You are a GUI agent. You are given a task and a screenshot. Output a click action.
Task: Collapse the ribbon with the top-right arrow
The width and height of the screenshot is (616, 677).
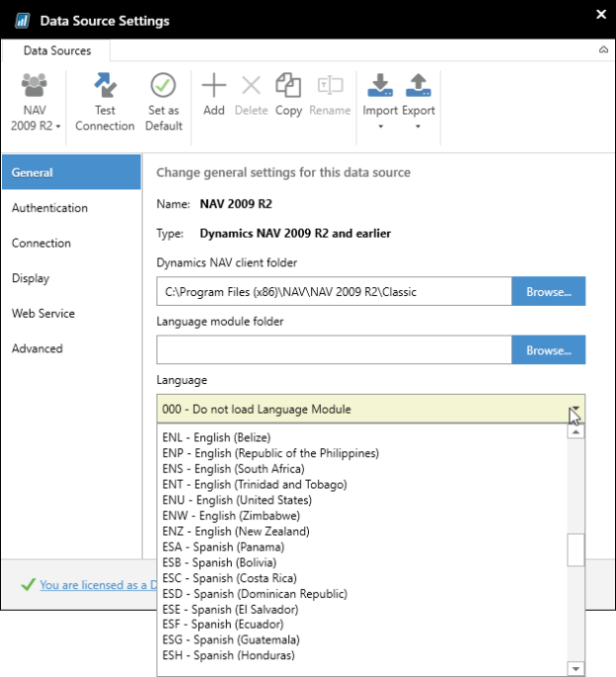603,50
